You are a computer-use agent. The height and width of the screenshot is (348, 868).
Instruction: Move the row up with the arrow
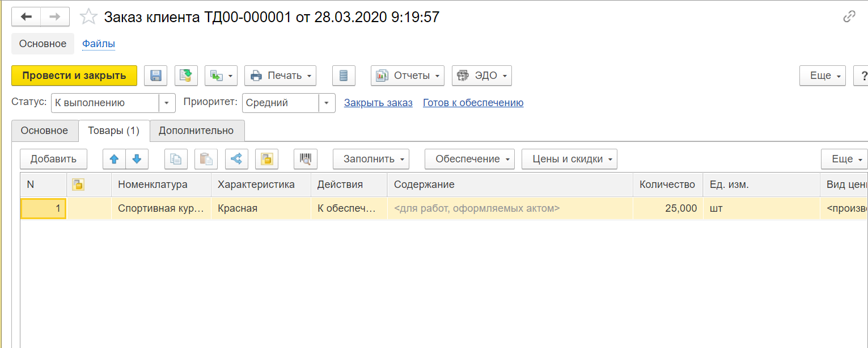click(x=114, y=159)
